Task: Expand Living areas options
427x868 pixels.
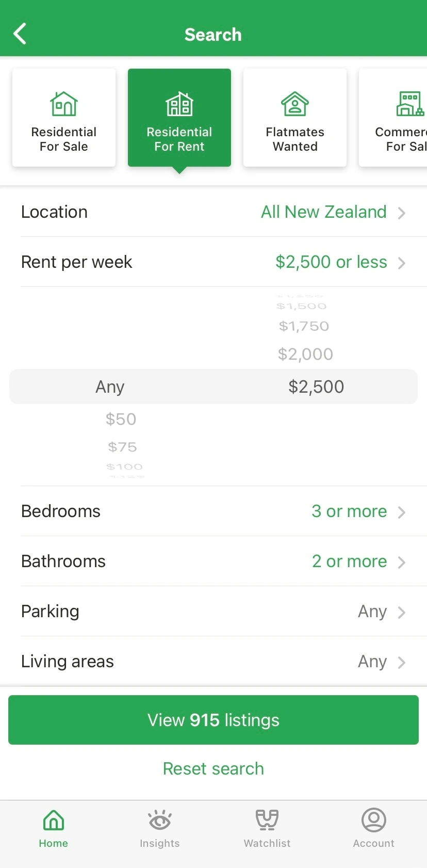Action: coord(401,662)
